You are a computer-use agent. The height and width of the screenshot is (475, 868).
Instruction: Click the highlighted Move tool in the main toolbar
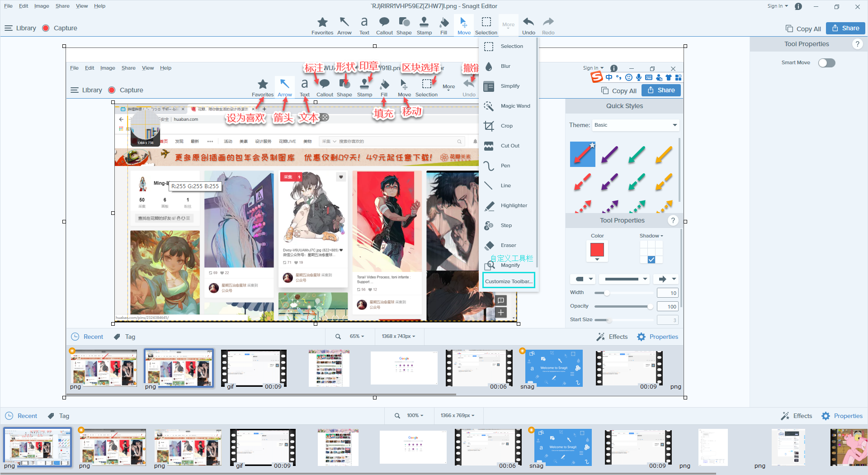pos(464,26)
